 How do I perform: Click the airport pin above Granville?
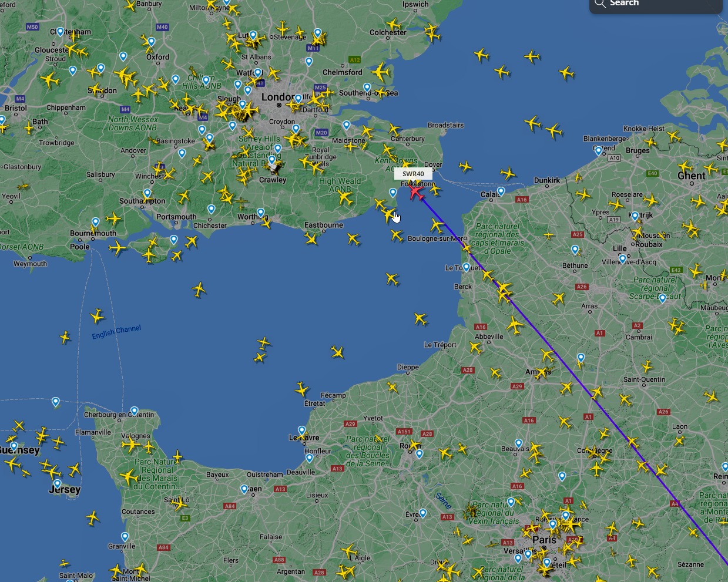click(x=125, y=537)
